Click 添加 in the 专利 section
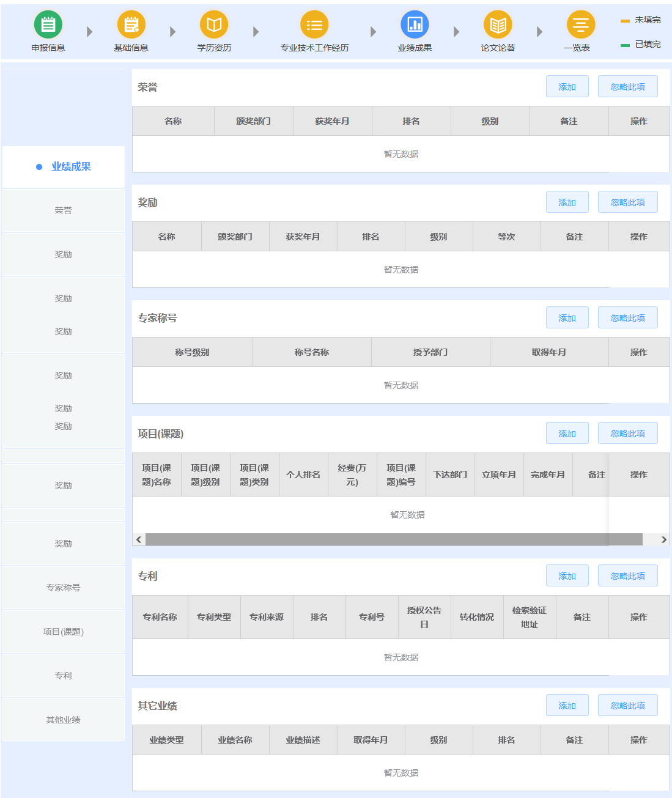Screen dimensions: 672x798 tap(567, 576)
